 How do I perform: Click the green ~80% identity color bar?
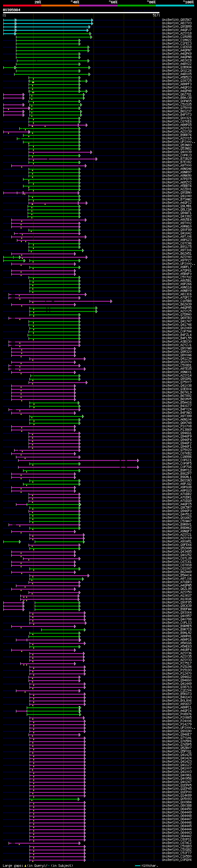pos(136,6)
